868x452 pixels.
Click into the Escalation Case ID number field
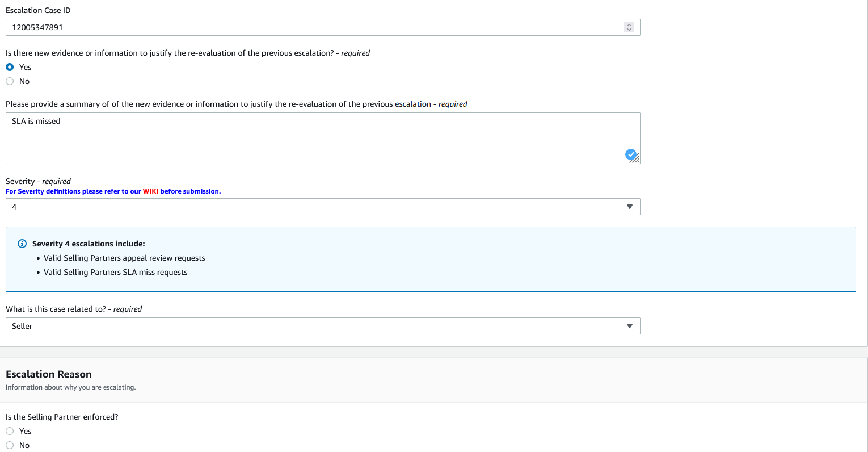point(323,27)
